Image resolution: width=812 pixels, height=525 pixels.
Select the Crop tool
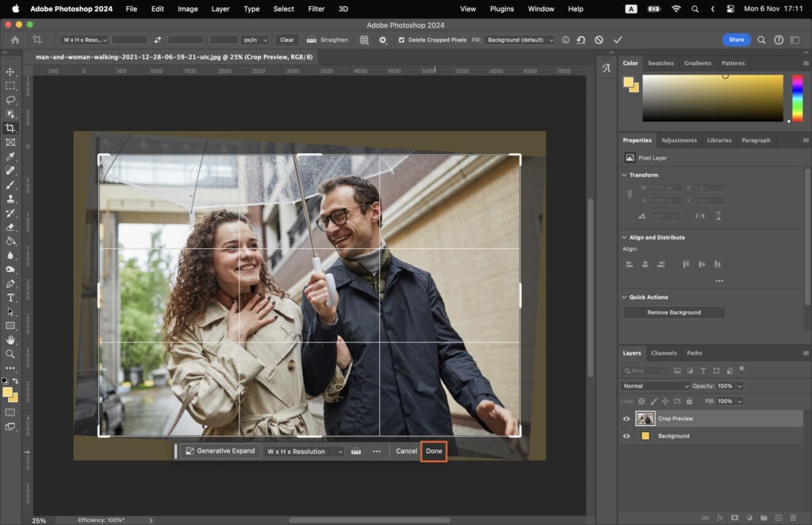tap(10, 128)
